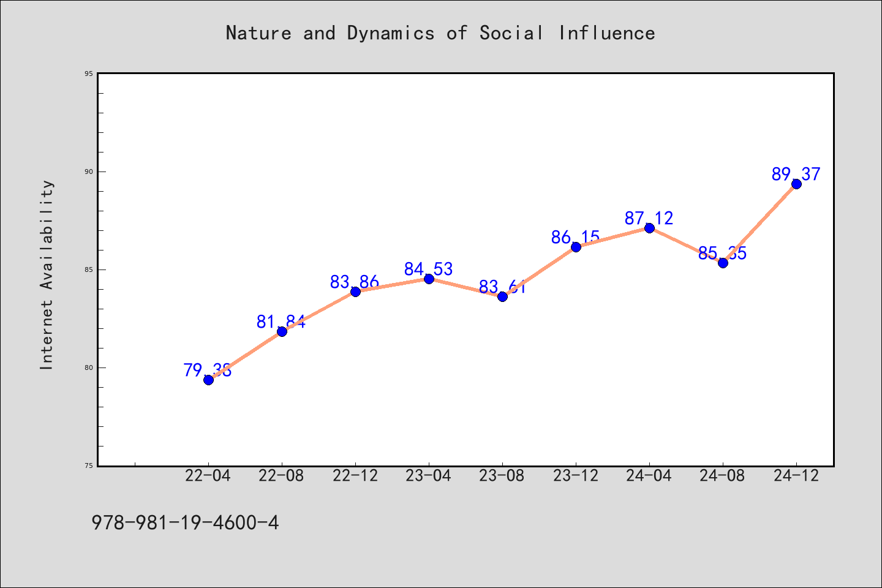
Task: Click the x-axis label 22-04
Action: pyautogui.click(x=208, y=476)
